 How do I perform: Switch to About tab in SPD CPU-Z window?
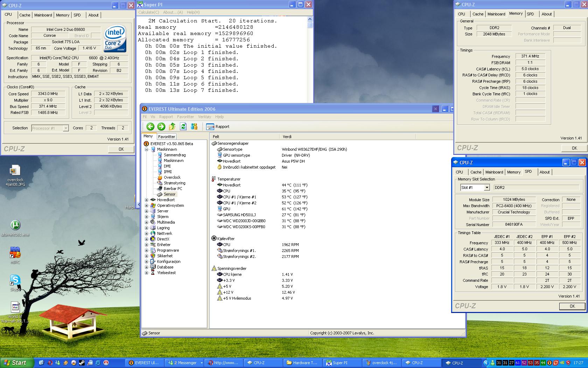coord(545,172)
